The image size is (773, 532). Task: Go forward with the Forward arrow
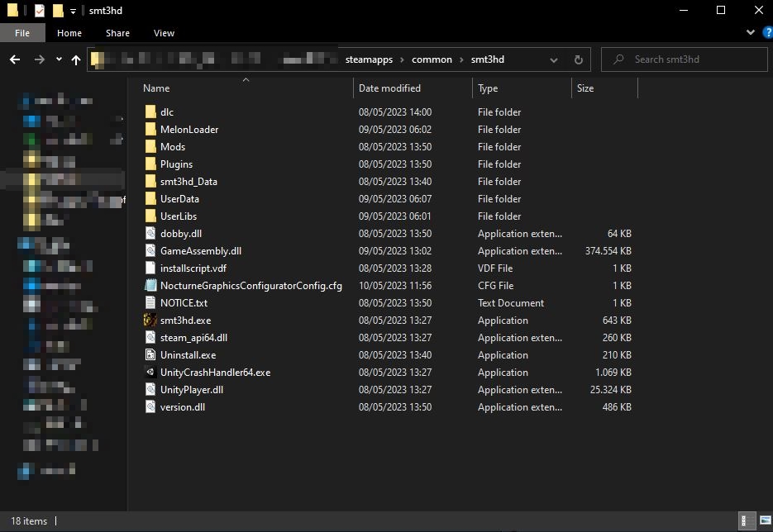(x=40, y=59)
